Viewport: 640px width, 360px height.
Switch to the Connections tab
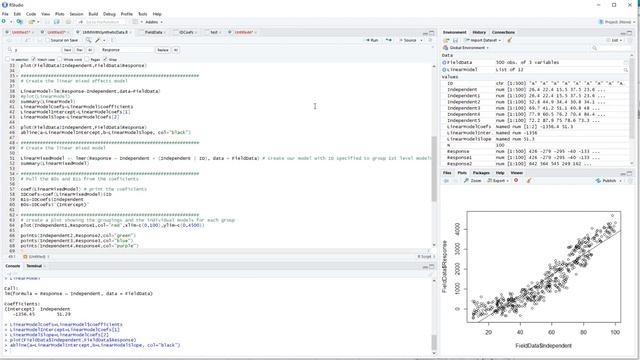(x=503, y=32)
